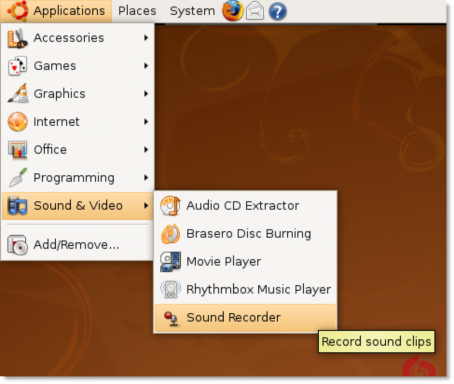Screen dimensions: 454x384
Task: Click the Sound & Video film icon
Action: coord(17,206)
